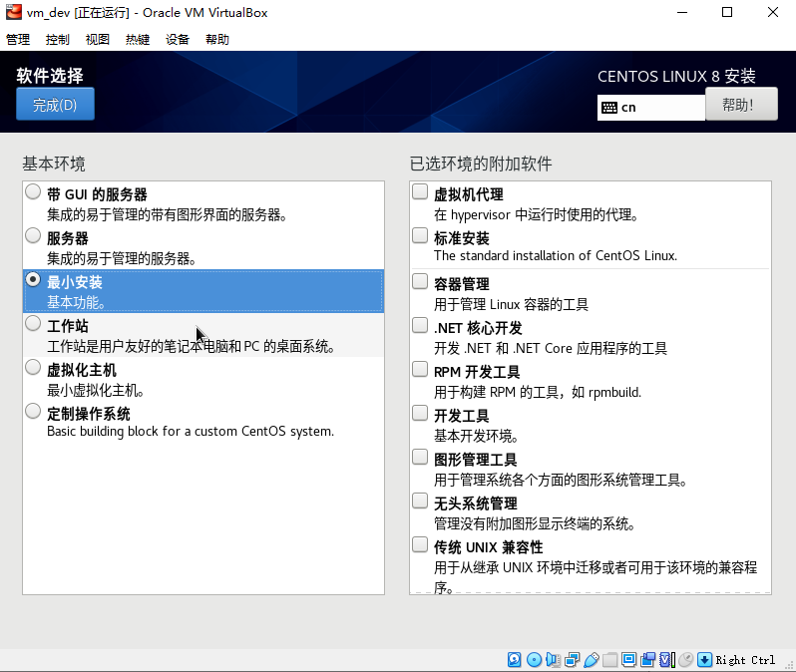
Task: Select the 定制操作系统 environment
Action: 33,411
